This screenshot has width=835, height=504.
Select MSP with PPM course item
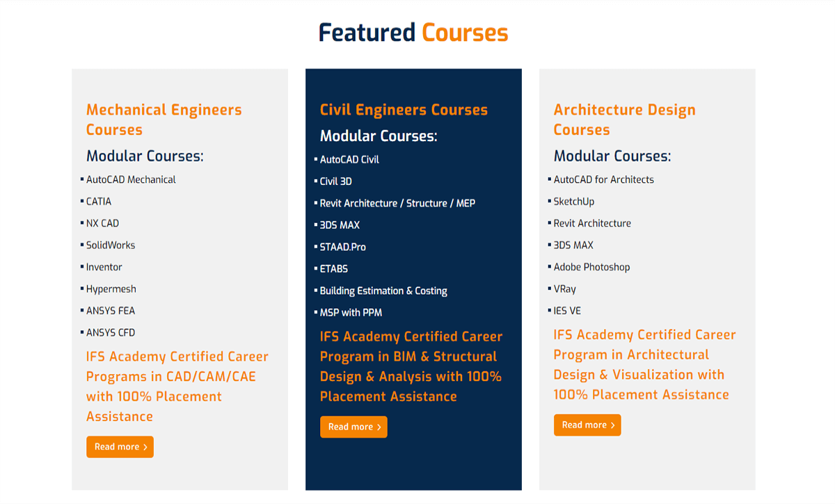tap(351, 313)
